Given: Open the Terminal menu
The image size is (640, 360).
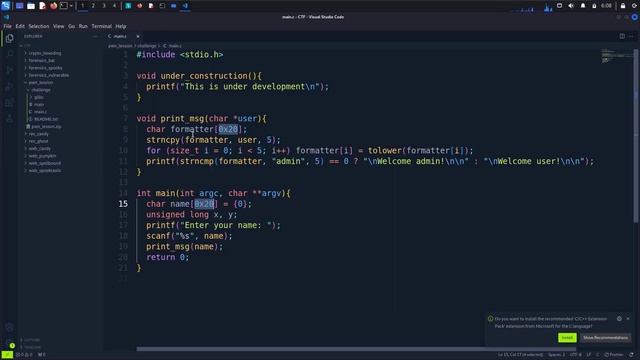Looking at the screenshot, I should [x=102, y=26].
